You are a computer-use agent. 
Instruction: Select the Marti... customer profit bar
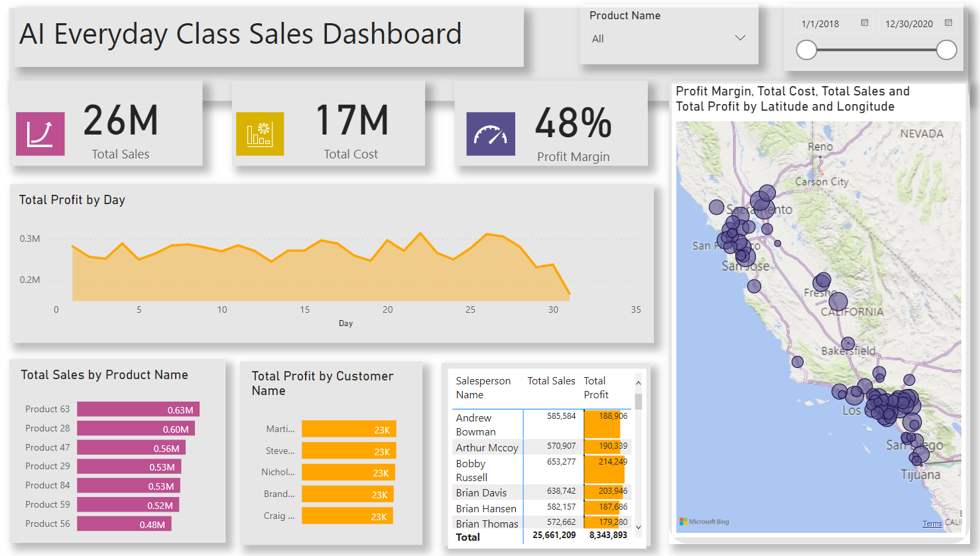(x=349, y=429)
